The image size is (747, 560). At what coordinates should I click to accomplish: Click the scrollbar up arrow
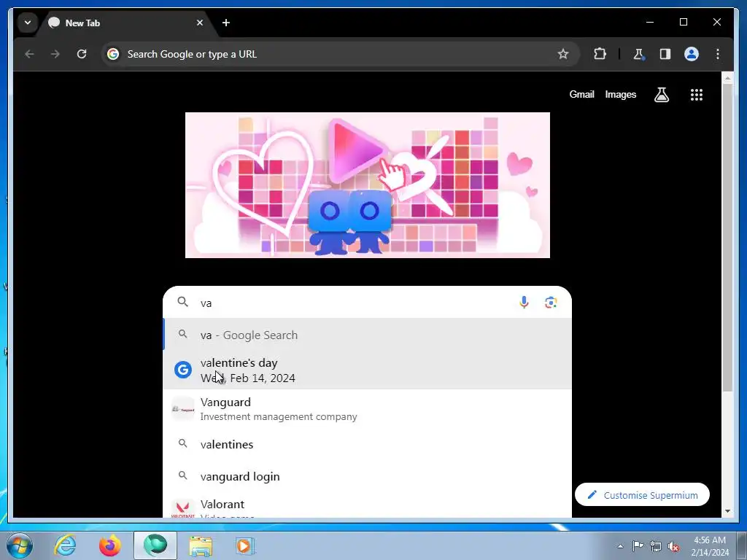tap(727, 77)
